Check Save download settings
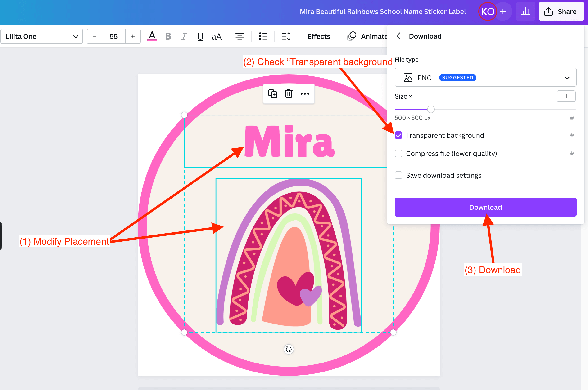Viewport: 588px width, 390px height. tap(398, 175)
